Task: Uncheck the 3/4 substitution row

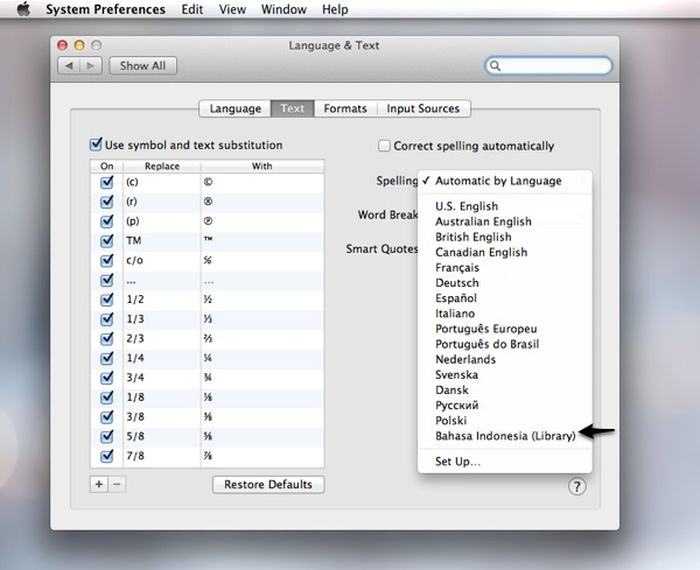Action: click(107, 378)
